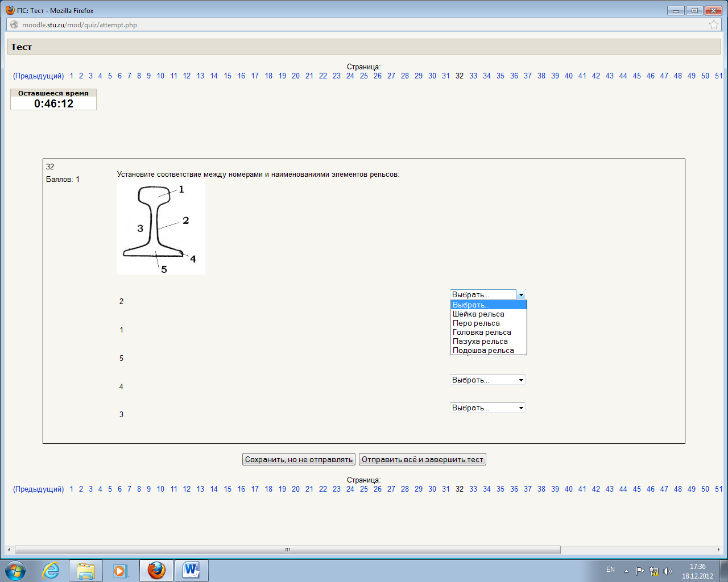Click scrollbar left arrow

pos(9,550)
